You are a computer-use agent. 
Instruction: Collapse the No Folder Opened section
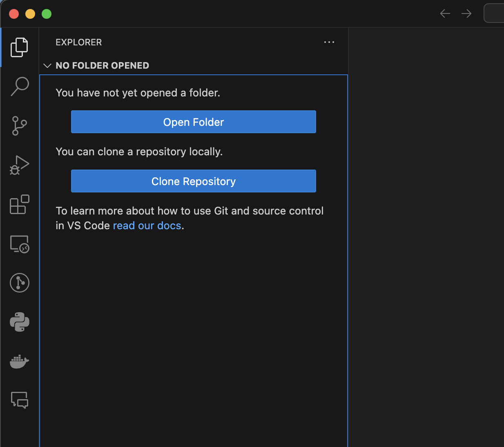point(47,66)
